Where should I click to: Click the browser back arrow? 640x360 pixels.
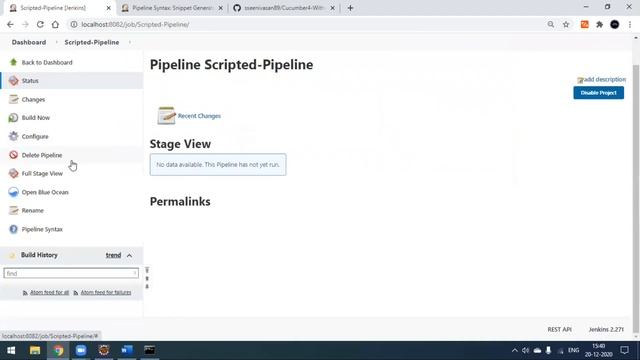[x=10, y=24]
